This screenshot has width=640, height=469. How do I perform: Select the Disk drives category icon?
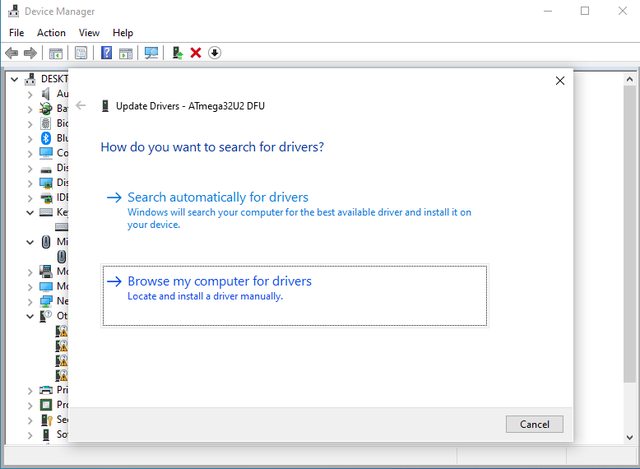46,169
